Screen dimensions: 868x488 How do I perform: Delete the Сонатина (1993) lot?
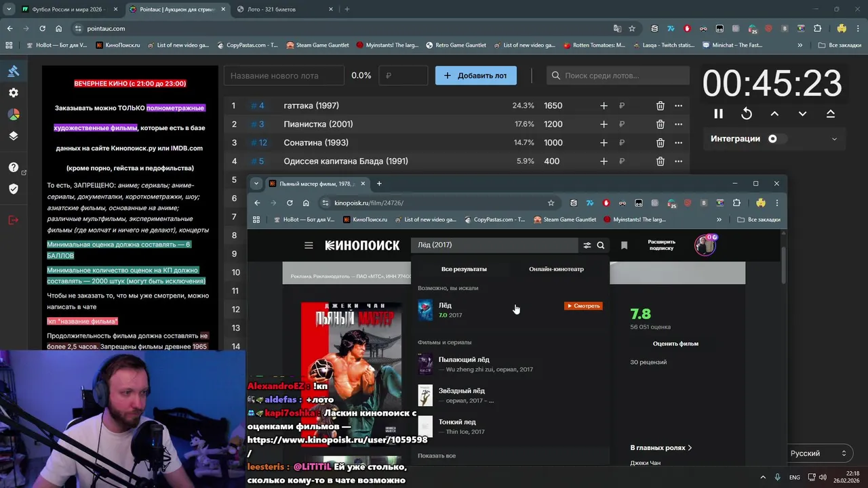tap(660, 143)
